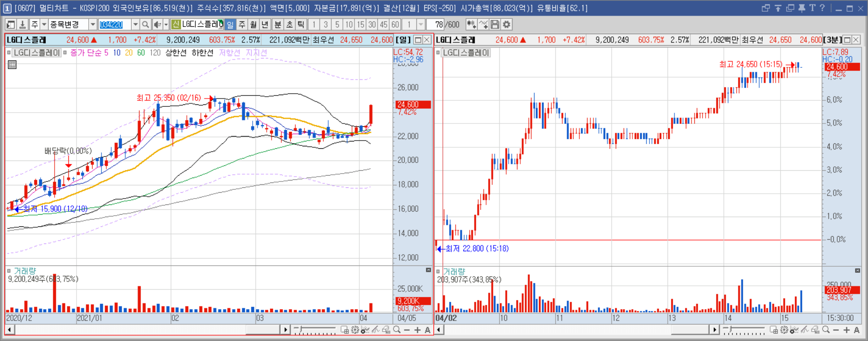Click the candle count 78 input field

[x=435, y=24]
